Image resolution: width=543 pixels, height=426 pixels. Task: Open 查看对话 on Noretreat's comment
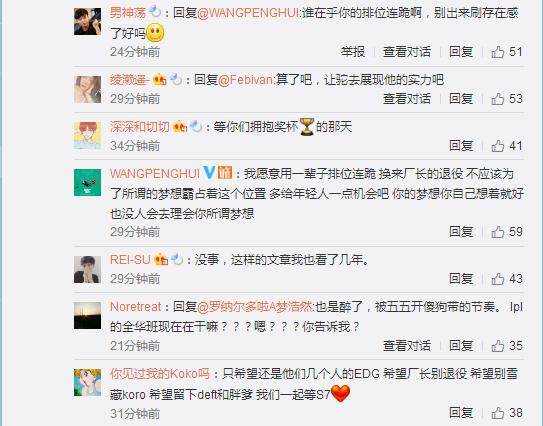pos(407,346)
